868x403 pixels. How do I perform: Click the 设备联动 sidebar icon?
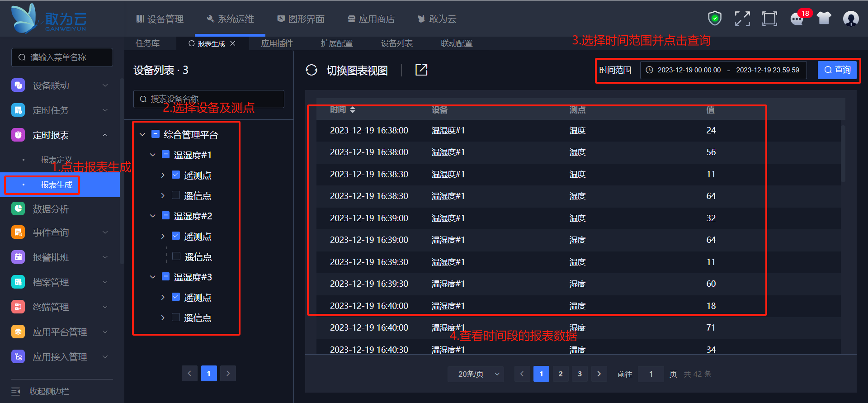click(18, 85)
